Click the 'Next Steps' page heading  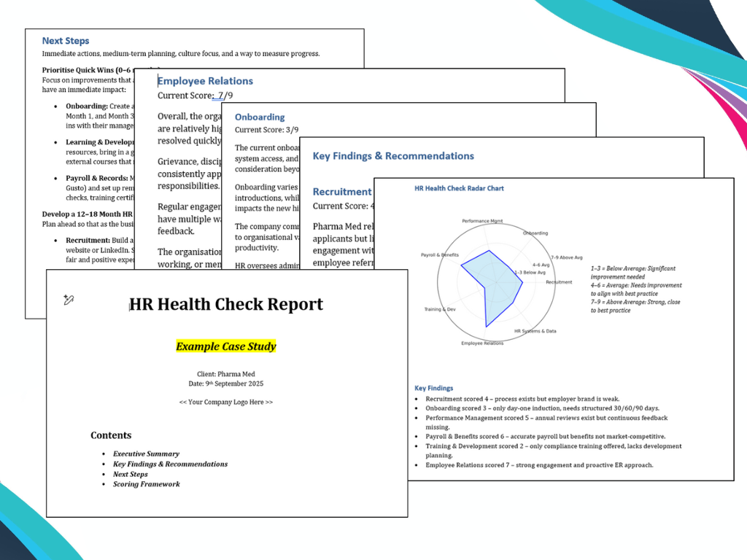point(66,41)
